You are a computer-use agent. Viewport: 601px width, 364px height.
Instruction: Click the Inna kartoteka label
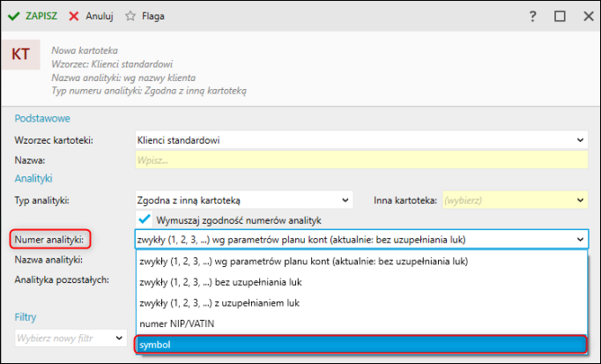[x=405, y=200]
